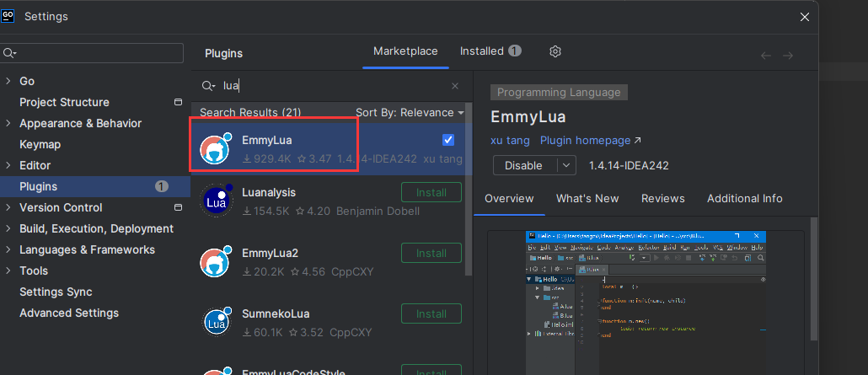
Task: Clear the plugin search field text
Action: pyautogui.click(x=455, y=86)
